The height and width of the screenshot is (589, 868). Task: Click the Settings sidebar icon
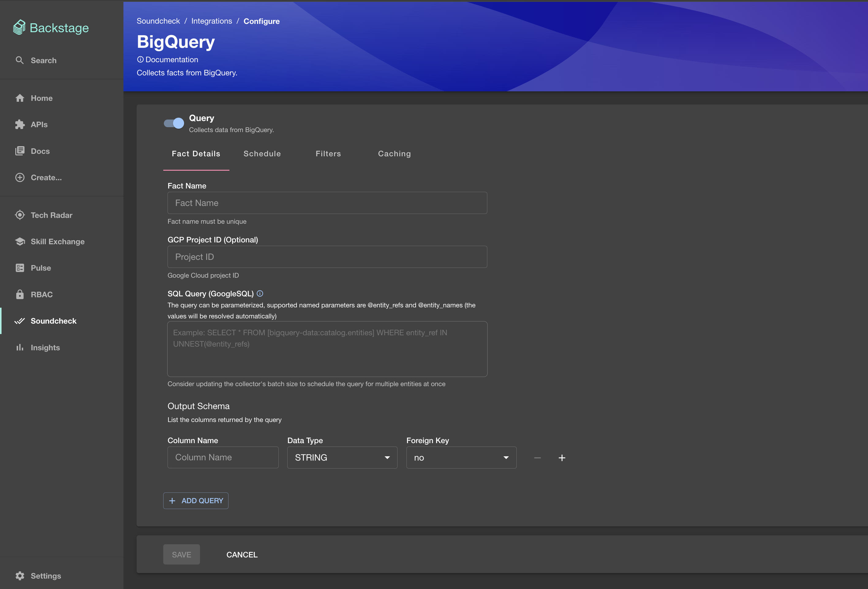coord(19,575)
